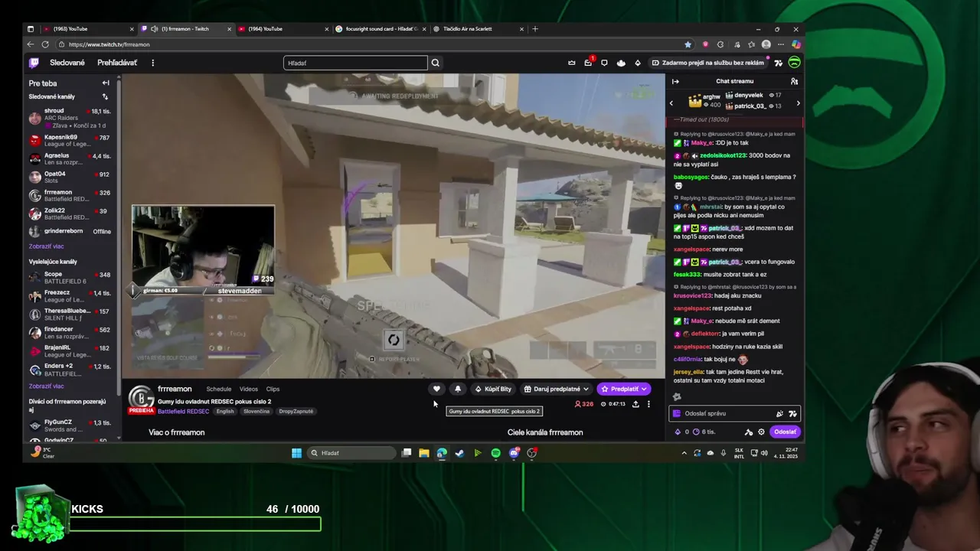The image size is (980, 551).
Task: Toggle stream notifications bell
Action: tap(458, 389)
